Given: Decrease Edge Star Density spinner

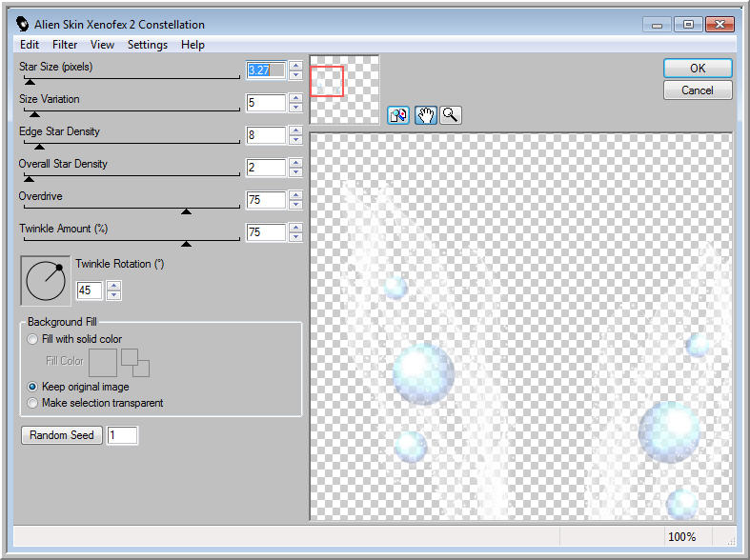Looking at the screenshot, I should (295, 140).
